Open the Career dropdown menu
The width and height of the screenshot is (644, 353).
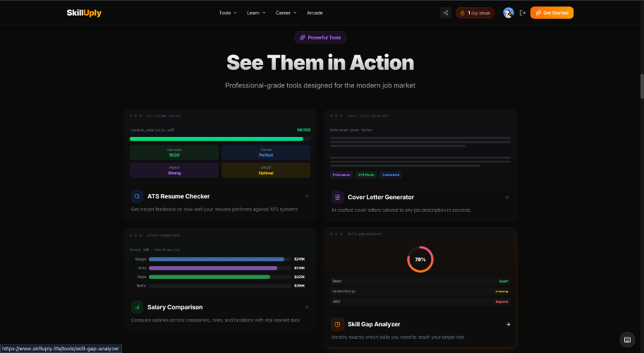coord(286,13)
